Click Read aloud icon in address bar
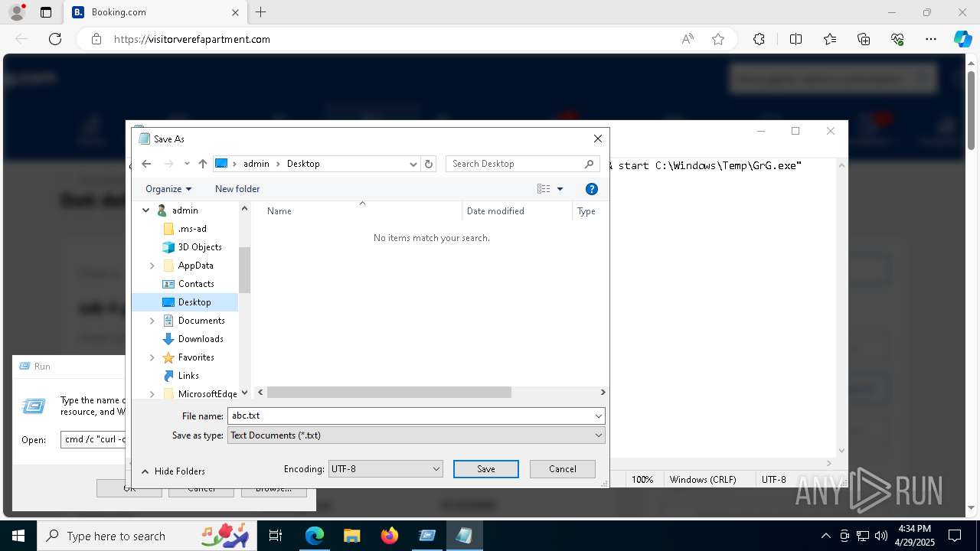Viewport: 980px width, 551px height. [x=688, y=39]
